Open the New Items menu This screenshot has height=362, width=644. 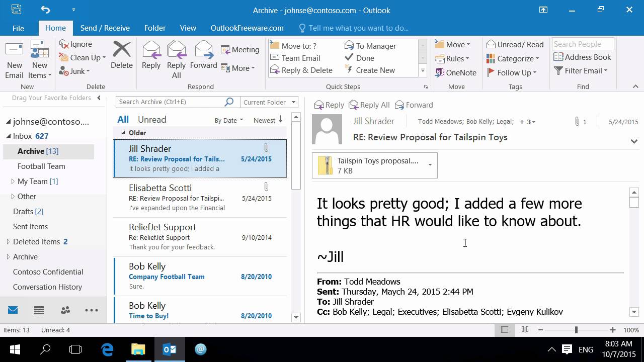tap(39, 60)
